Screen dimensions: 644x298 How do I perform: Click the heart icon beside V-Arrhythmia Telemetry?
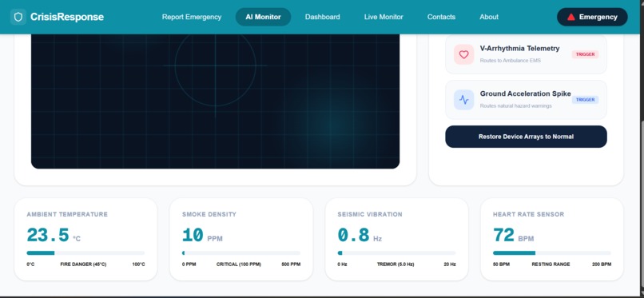(463, 54)
